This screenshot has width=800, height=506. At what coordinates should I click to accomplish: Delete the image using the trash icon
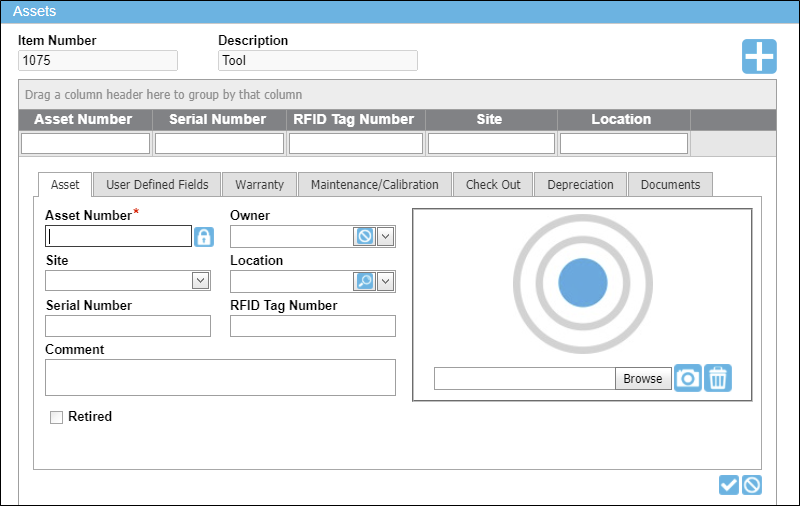(x=718, y=378)
